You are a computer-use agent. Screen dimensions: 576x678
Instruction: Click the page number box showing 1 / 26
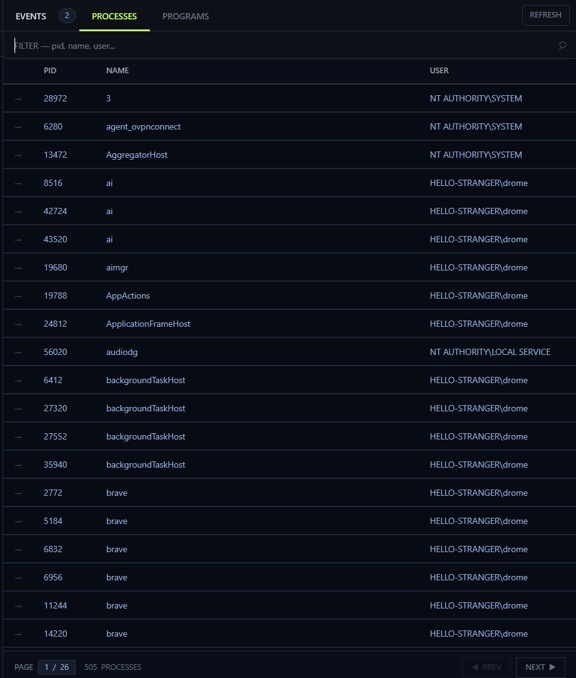57,667
